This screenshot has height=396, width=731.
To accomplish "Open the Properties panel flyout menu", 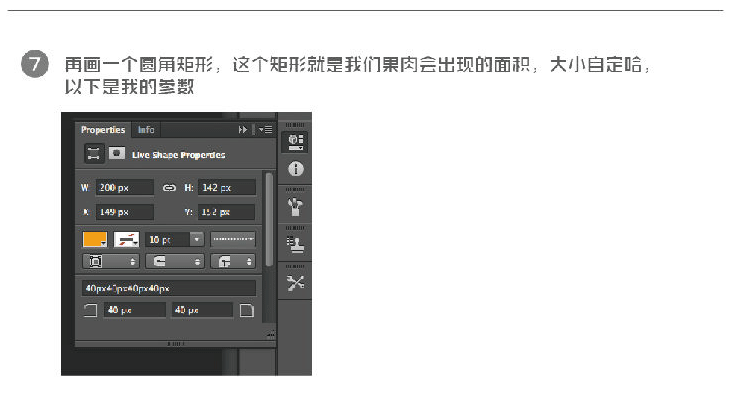I will click(266, 130).
